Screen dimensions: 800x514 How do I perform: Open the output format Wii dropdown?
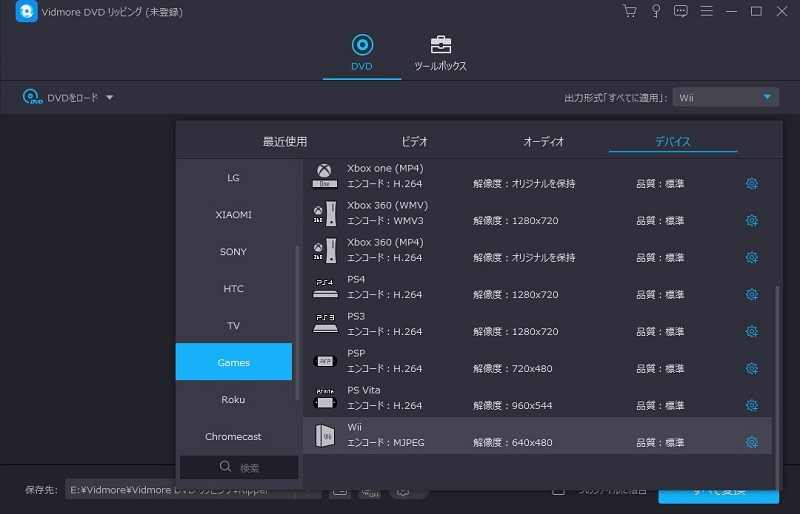pyautogui.click(x=726, y=97)
